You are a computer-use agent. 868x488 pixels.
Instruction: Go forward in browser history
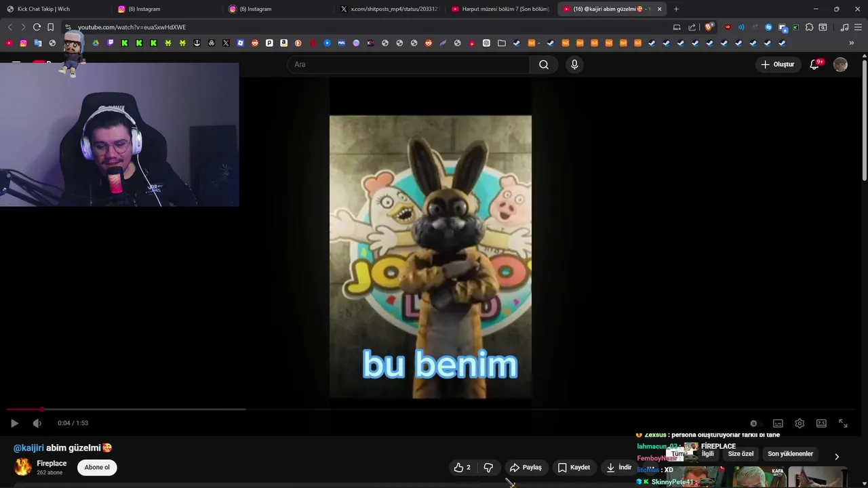tap(23, 27)
